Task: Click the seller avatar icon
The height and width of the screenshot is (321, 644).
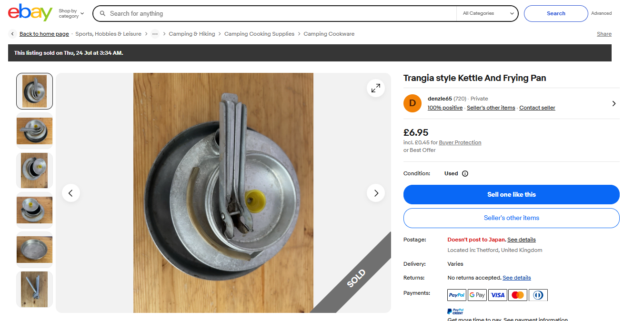Action: click(x=413, y=103)
